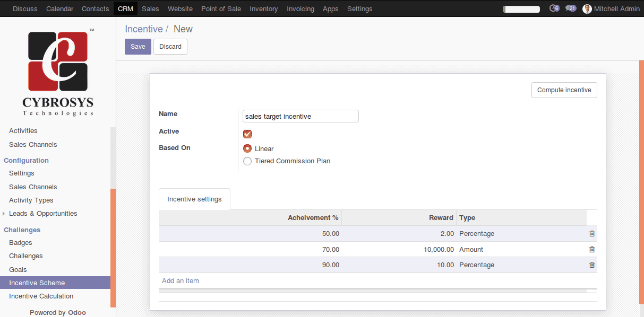This screenshot has width=644, height=317.
Task: Open Activities in the sidebar
Action: [x=23, y=131]
